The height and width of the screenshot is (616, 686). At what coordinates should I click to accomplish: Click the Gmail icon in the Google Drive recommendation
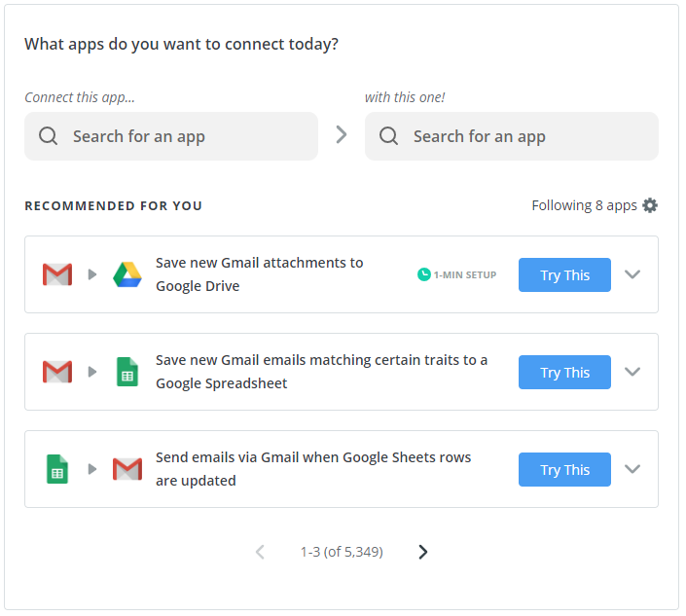tap(57, 274)
